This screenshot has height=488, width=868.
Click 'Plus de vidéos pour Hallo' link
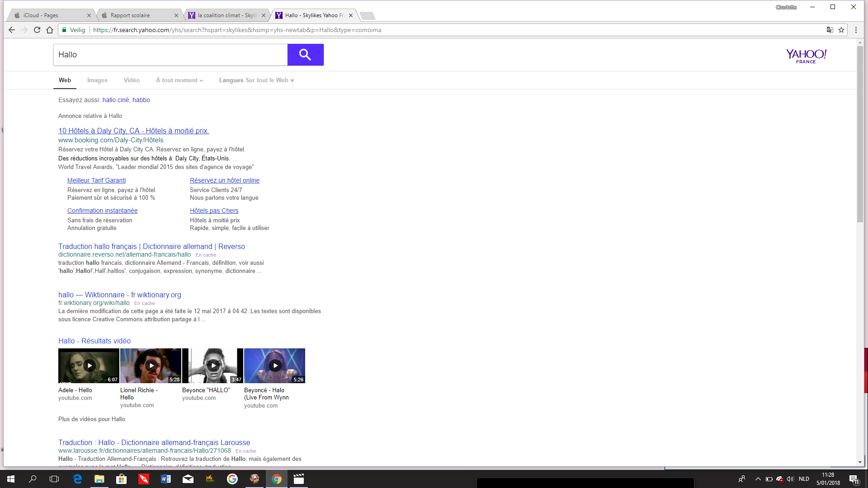[x=91, y=419]
